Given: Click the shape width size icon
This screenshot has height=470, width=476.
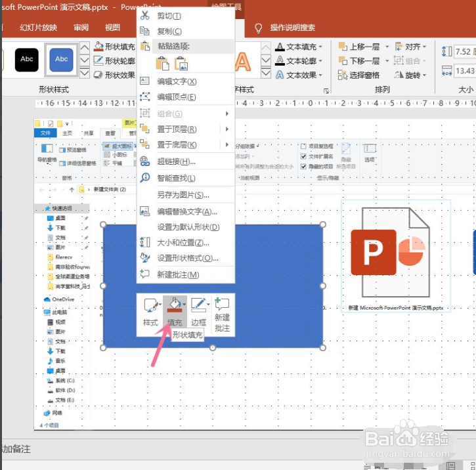Looking at the screenshot, I should [447, 71].
